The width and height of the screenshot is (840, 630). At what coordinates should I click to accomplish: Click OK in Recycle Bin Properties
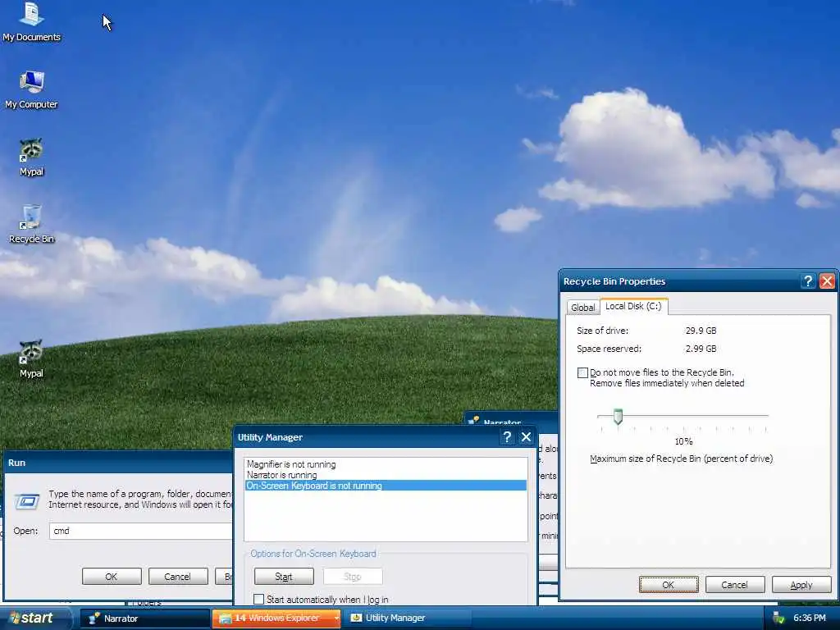[x=669, y=584]
